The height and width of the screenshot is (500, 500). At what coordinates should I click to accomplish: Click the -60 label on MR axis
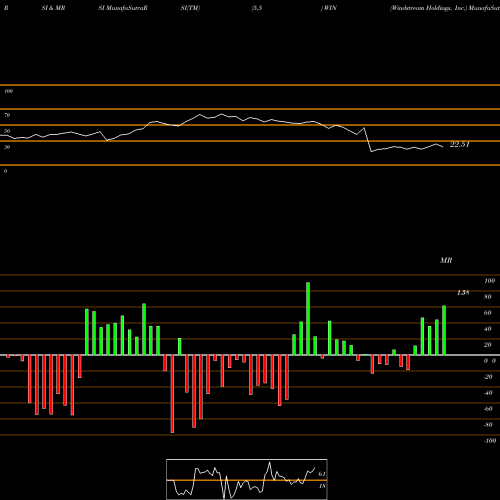[x=488, y=409]
